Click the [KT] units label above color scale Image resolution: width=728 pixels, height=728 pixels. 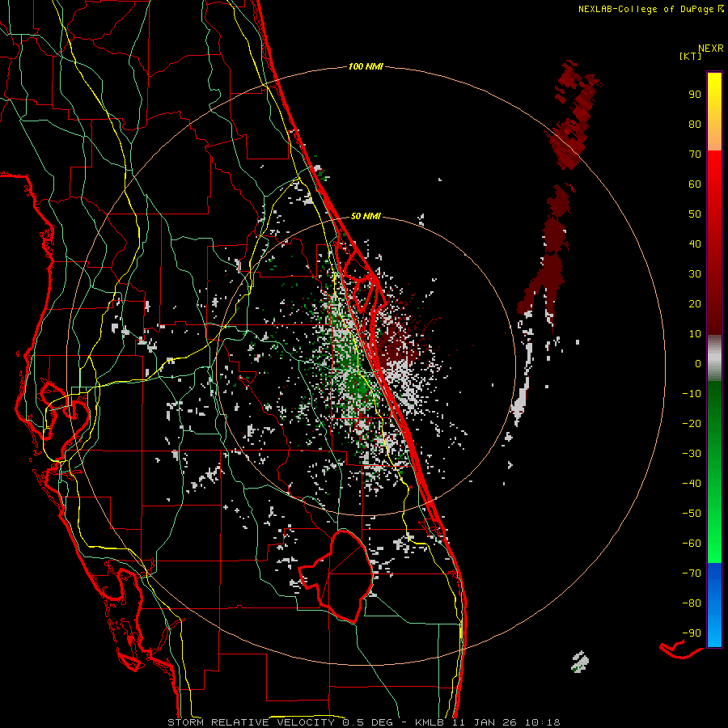pos(691,56)
